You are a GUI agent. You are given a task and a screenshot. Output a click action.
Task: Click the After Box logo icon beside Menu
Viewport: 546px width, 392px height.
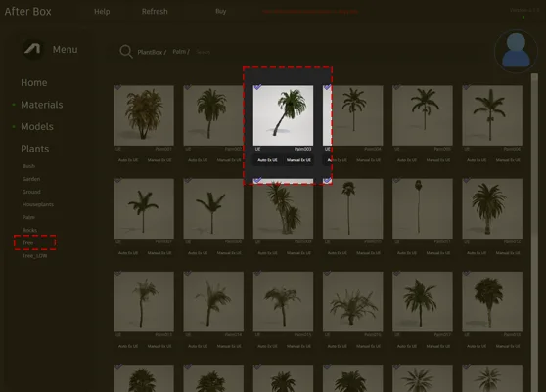click(32, 49)
